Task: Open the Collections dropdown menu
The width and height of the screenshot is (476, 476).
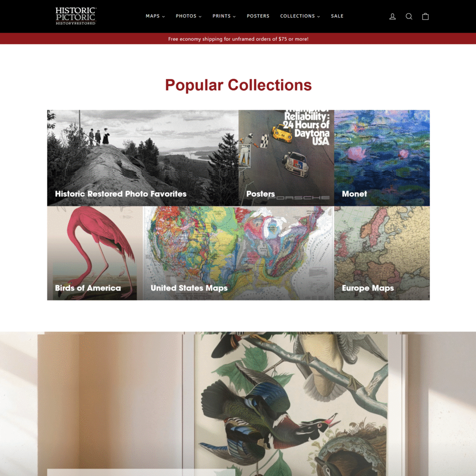Action: pos(300,16)
